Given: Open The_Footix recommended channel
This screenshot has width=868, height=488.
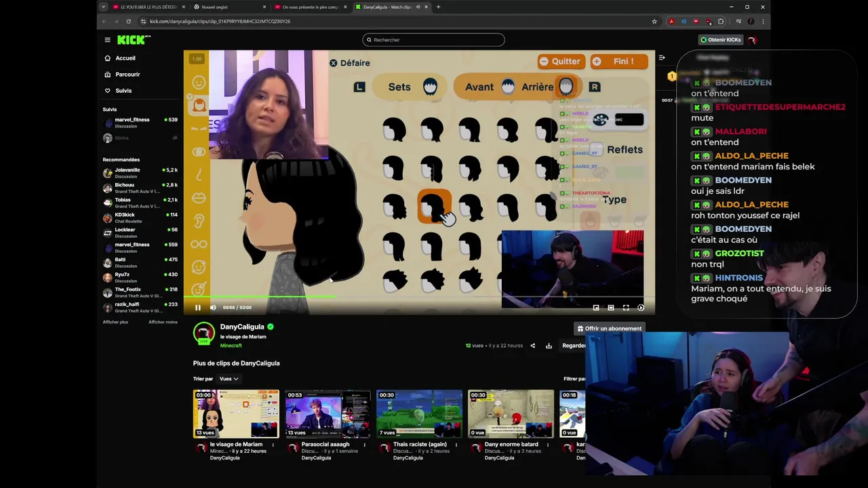Looking at the screenshot, I should pyautogui.click(x=140, y=292).
